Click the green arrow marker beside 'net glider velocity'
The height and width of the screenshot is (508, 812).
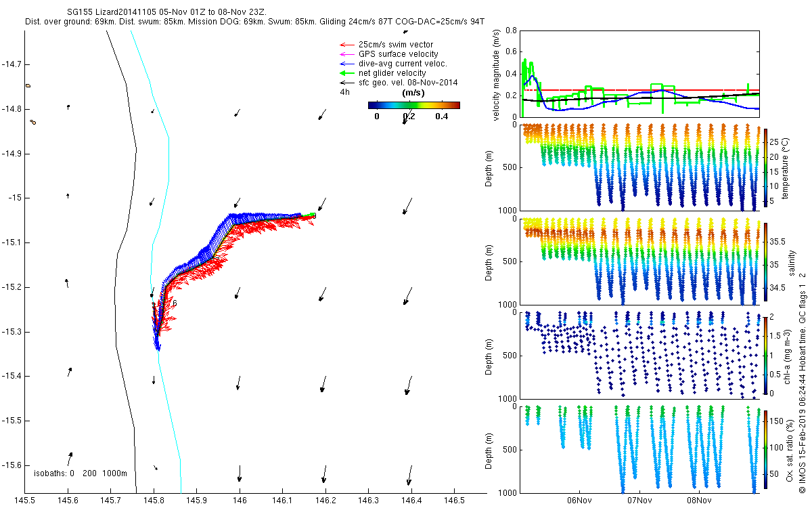pyautogui.click(x=346, y=73)
